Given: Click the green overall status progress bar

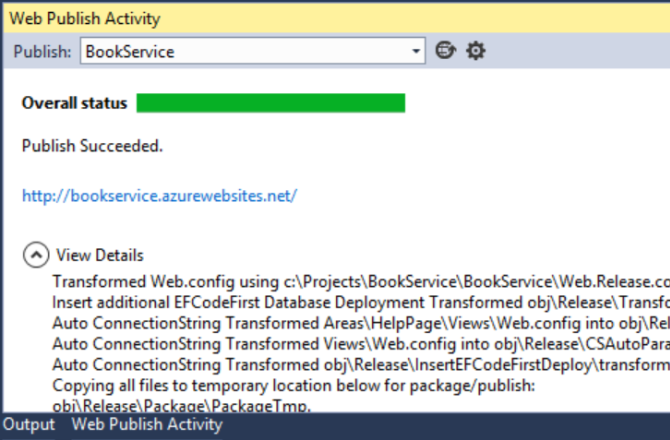Looking at the screenshot, I should click(x=270, y=103).
